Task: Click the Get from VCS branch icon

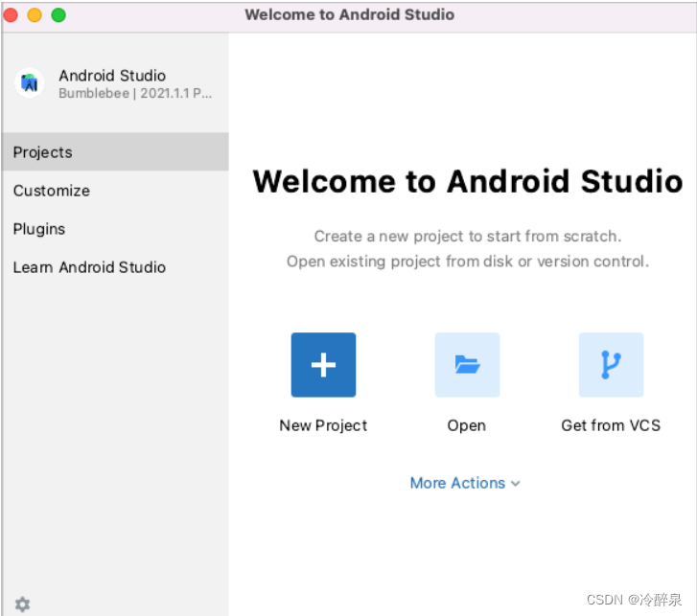Action: [611, 365]
